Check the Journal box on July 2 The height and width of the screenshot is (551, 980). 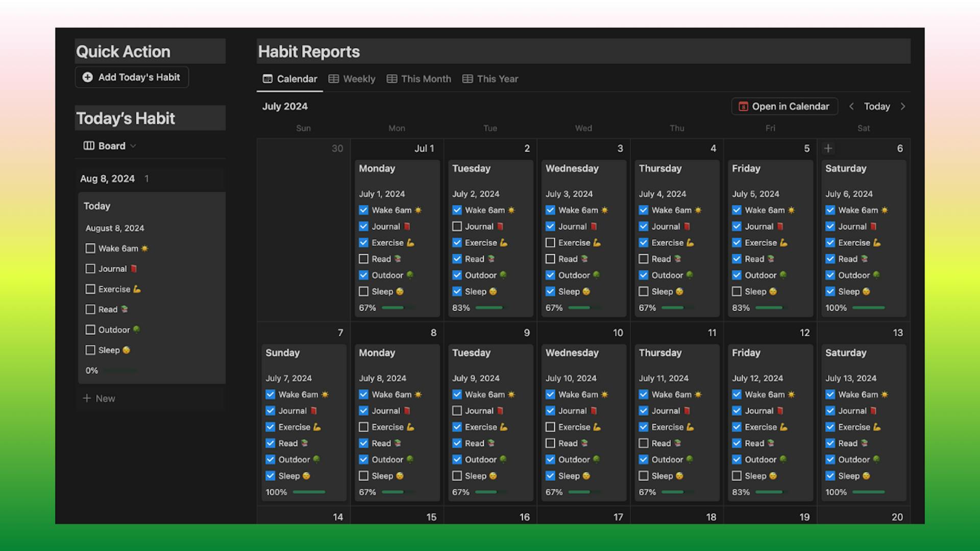pos(457,226)
